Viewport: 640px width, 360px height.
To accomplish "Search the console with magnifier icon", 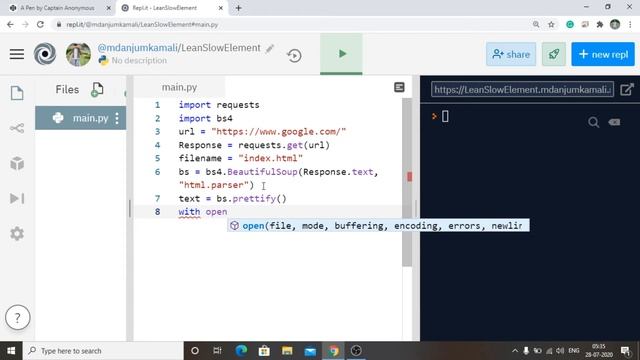I will pos(593,122).
